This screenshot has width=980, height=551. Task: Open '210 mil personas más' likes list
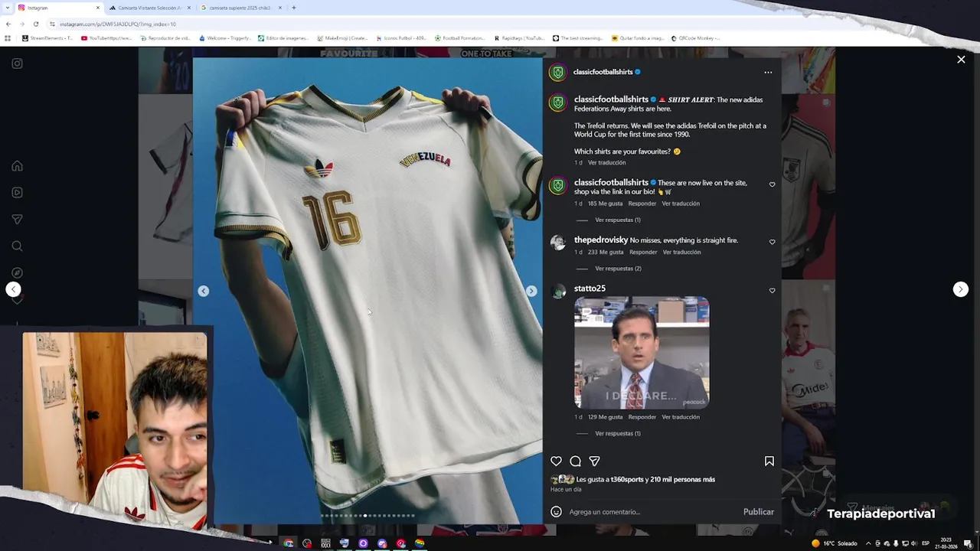(x=682, y=480)
